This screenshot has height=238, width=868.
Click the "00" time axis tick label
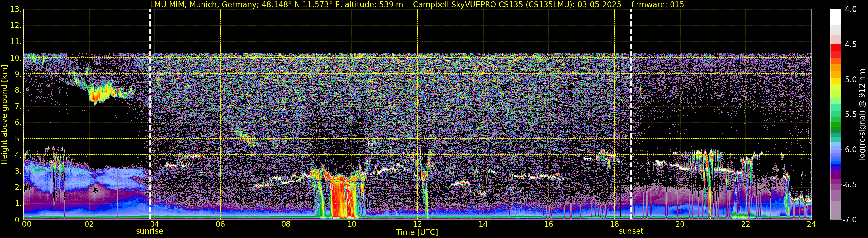click(x=26, y=224)
